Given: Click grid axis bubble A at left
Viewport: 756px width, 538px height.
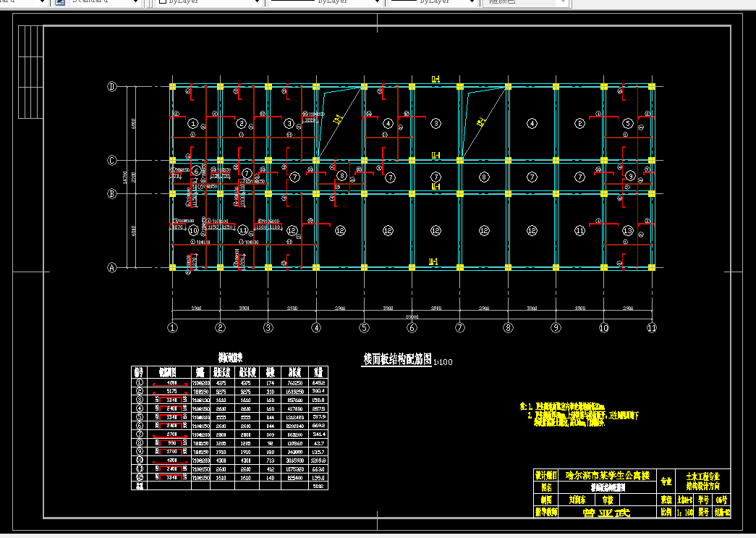Looking at the screenshot, I should tap(112, 267).
